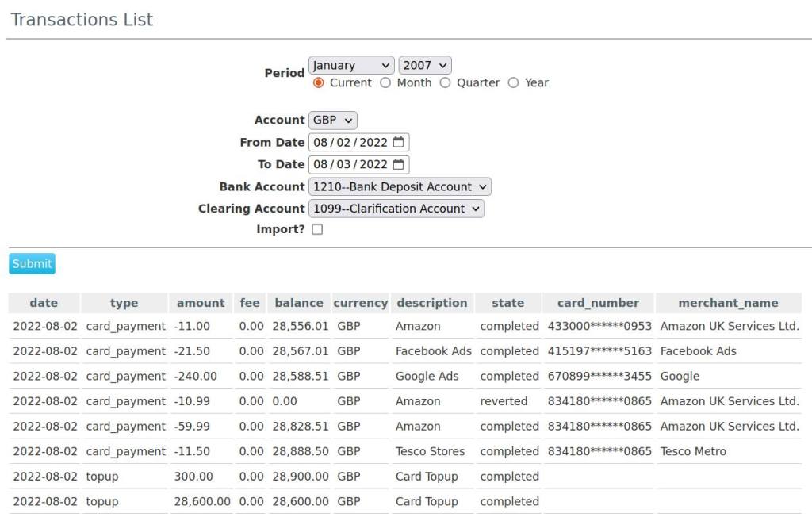Image resolution: width=812 pixels, height=517 pixels.
Task: Select the Month period radio button
Action: tap(385, 82)
